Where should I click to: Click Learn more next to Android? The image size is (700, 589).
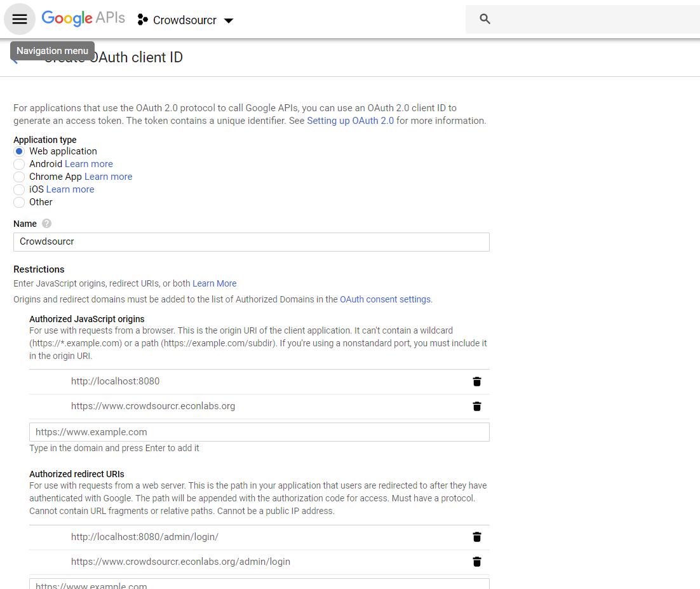pyautogui.click(x=88, y=164)
